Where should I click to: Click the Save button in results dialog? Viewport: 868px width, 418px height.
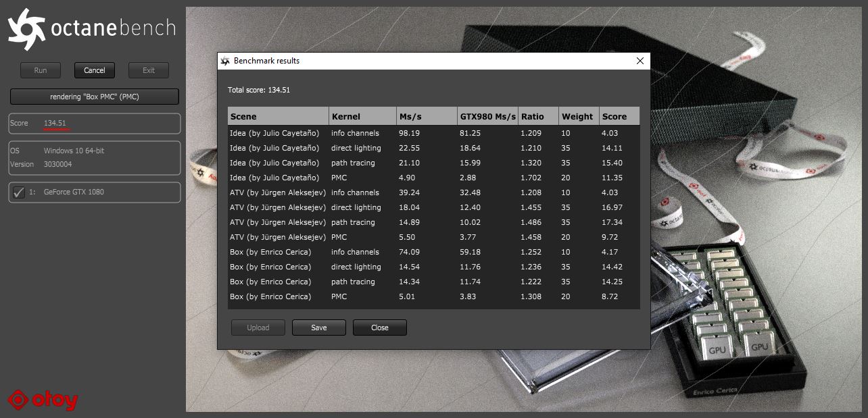319,328
